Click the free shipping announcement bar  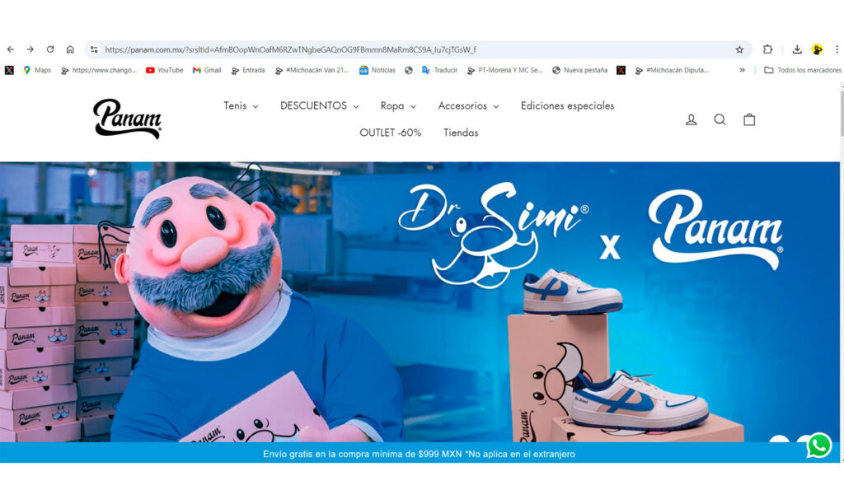tap(420, 454)
